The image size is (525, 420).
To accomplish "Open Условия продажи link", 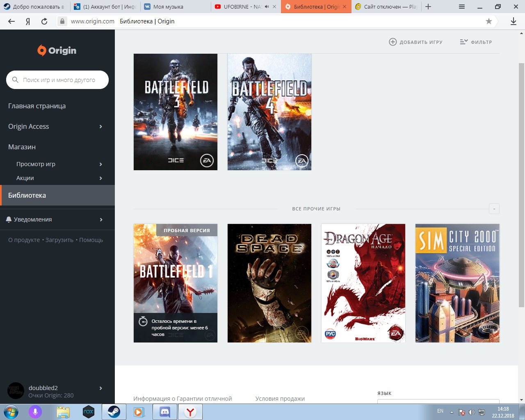I will [280, 399].
